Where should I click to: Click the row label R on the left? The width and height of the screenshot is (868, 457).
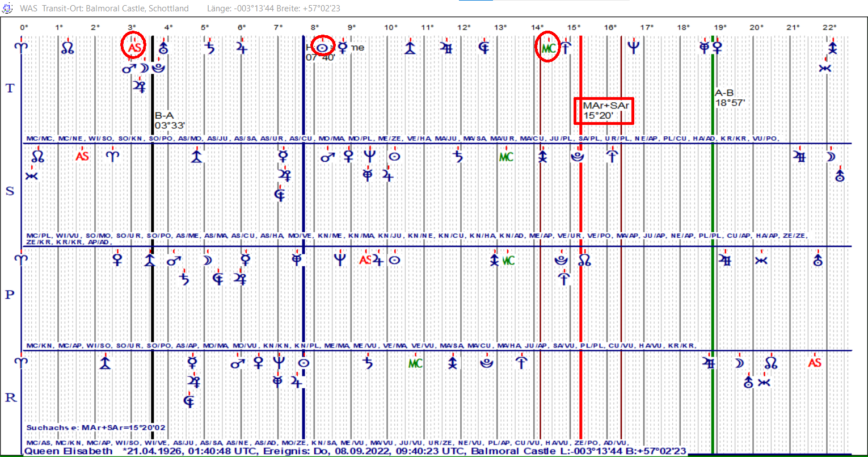click(x=10, y=397)
